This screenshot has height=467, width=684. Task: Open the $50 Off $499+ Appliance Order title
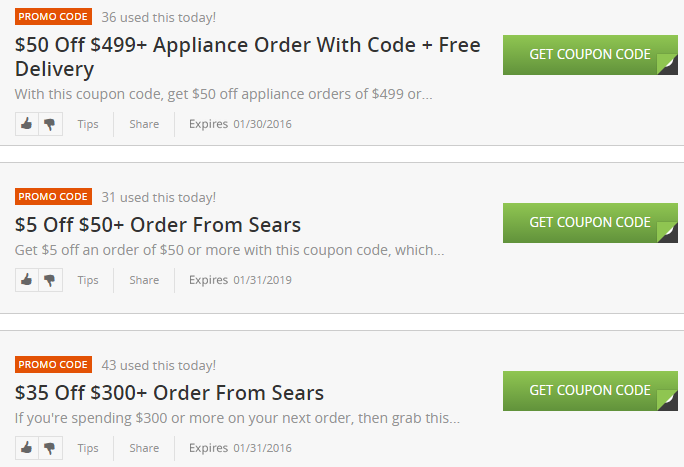(x=247, y=57)
